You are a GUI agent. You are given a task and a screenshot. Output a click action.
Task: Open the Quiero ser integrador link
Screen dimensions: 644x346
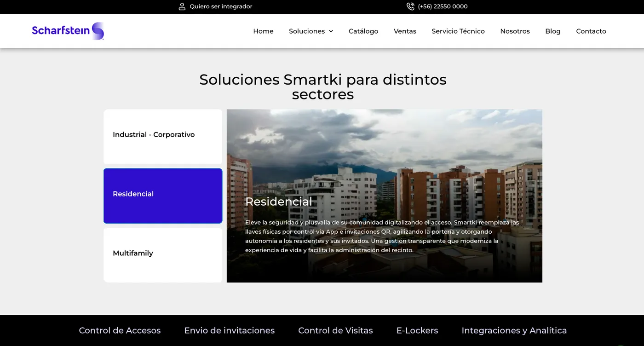(221, 6)
